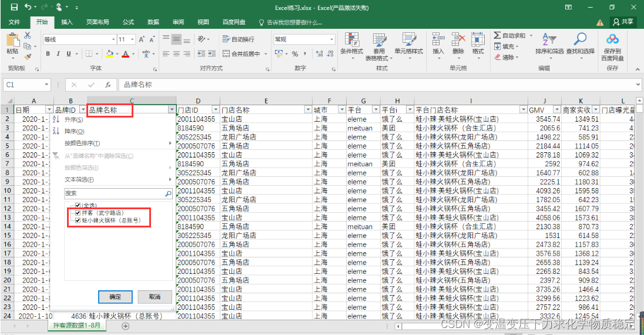Switch to the 页面布局 ribbon tab

click(x=98, y=22)
